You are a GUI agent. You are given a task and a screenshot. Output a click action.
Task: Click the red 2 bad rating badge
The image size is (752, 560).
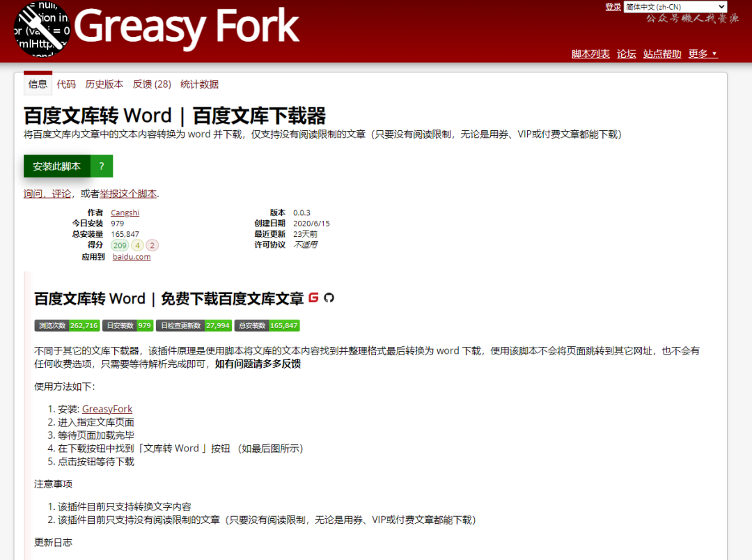152,245
